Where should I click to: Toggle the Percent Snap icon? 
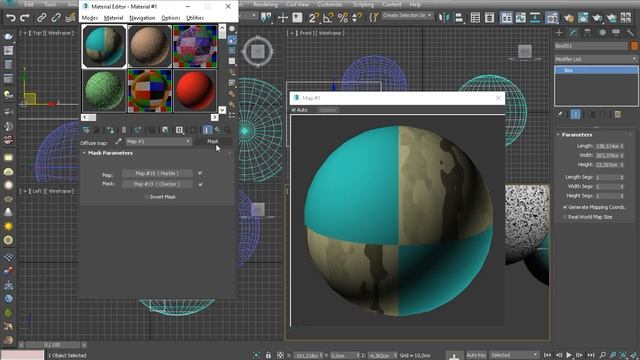click(343, 18)
